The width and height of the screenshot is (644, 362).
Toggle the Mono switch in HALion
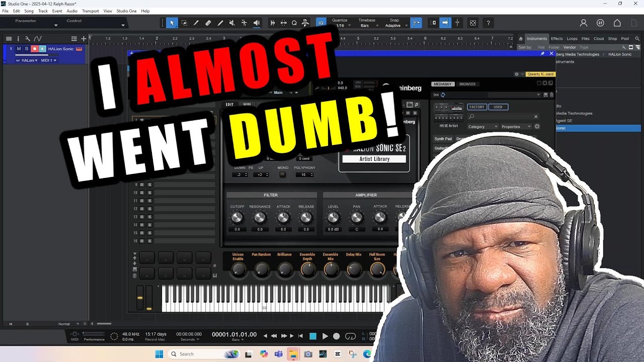[x=282, y=174]
